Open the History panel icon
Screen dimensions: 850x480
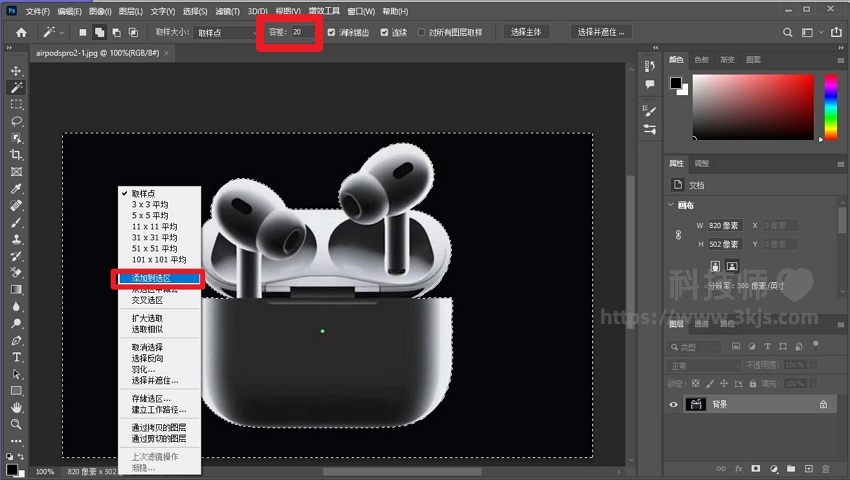(x=649, y=66)
